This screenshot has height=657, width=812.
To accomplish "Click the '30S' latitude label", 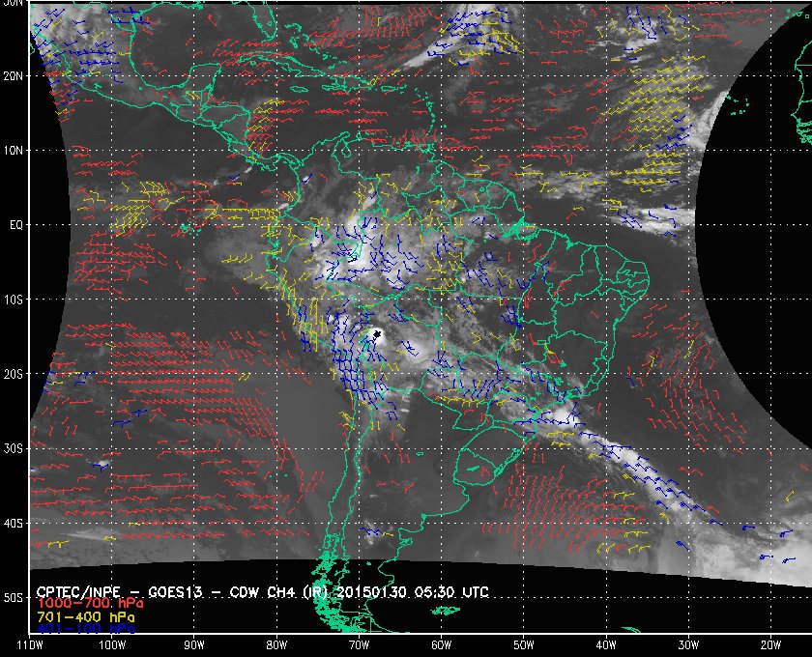I will point(13,449).
